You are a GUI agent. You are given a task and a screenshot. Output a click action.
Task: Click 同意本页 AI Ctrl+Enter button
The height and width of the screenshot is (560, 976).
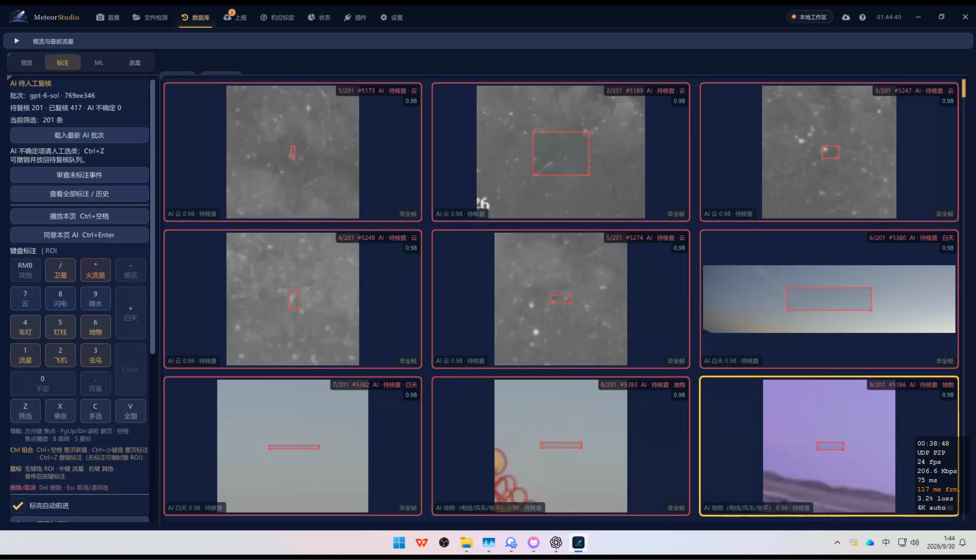(x=79, y=235)
